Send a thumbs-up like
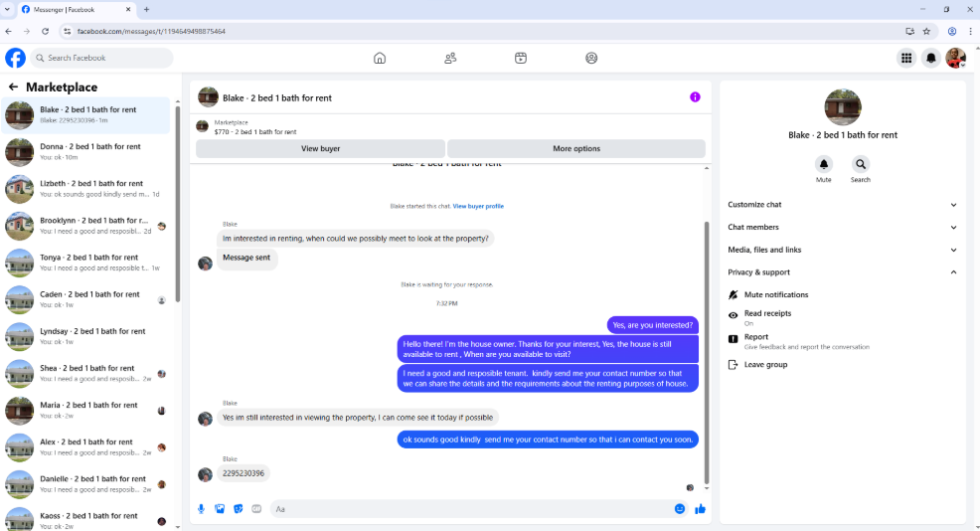 click(x=700, y=509)
